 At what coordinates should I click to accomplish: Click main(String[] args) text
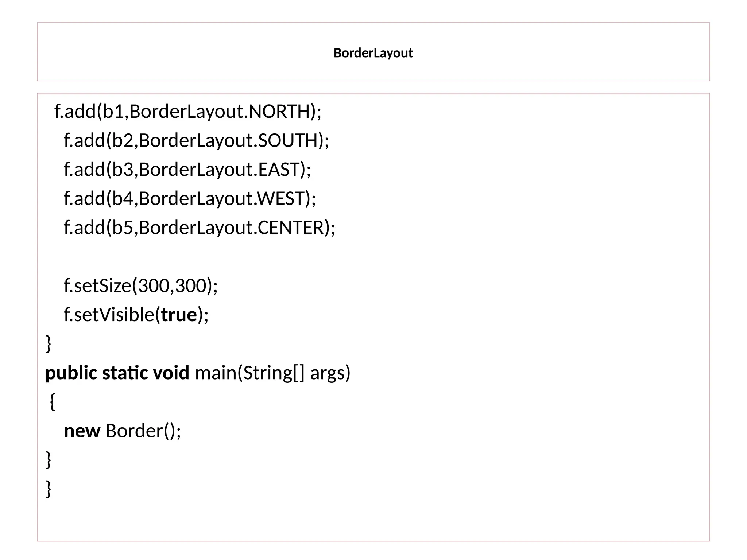click(272, 373)
